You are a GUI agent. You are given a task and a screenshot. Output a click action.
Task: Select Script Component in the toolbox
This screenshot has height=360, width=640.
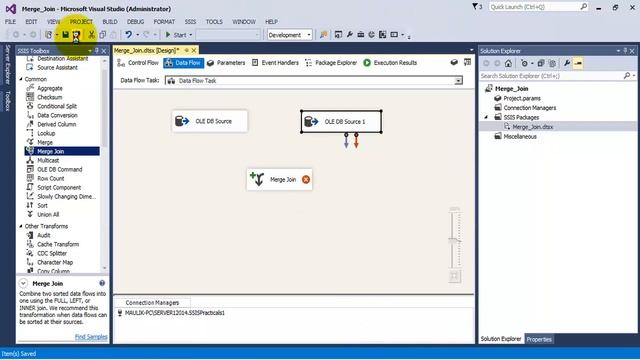coord(59,188)
